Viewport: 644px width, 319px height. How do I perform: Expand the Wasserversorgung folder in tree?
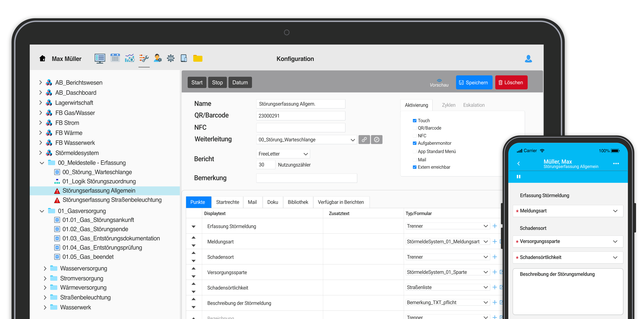(x=45, y=269)
